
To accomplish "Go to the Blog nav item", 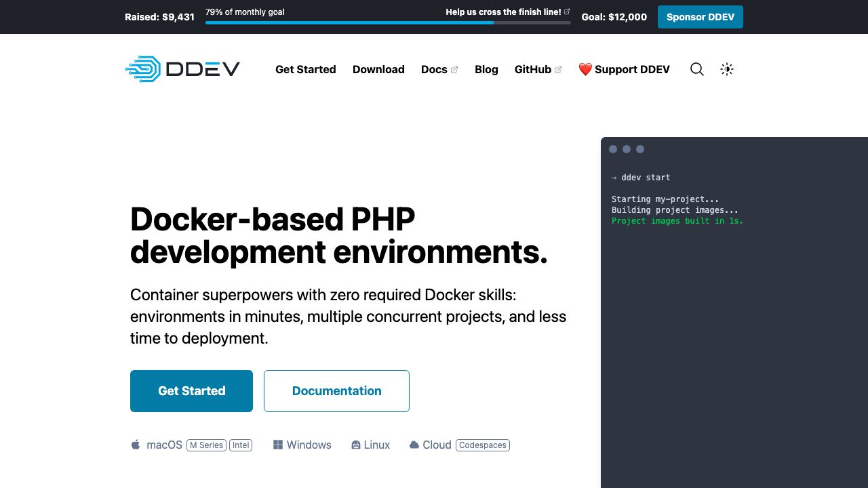I will (x=486, y=69).
